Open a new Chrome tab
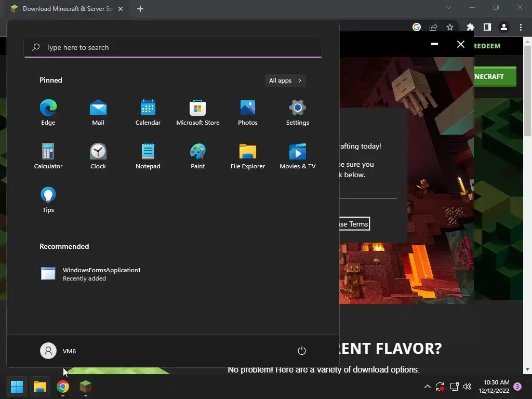 coord(140,9)
